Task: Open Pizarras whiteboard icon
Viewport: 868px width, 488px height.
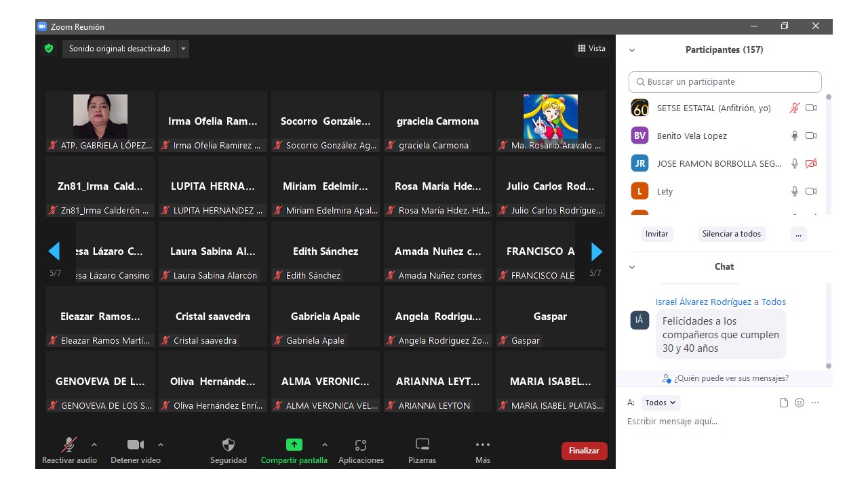Action: coord(422,445)
